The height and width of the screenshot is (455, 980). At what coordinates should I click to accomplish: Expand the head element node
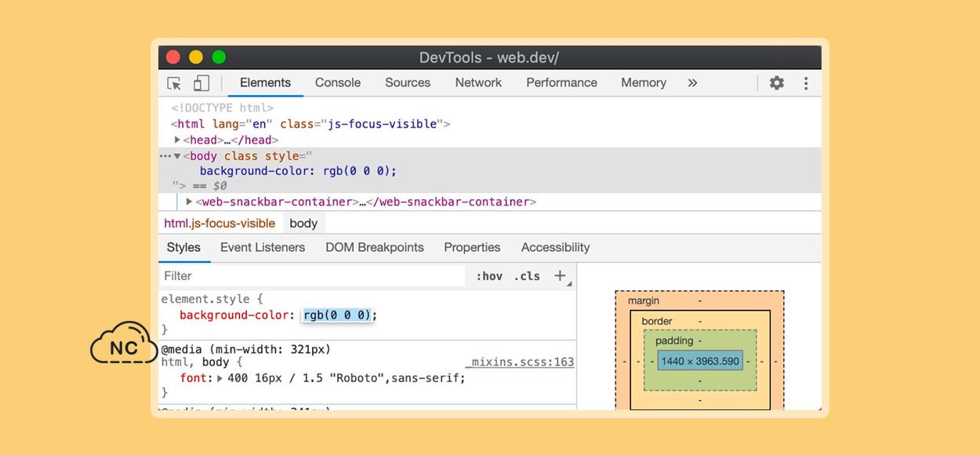tap(177, 140)
